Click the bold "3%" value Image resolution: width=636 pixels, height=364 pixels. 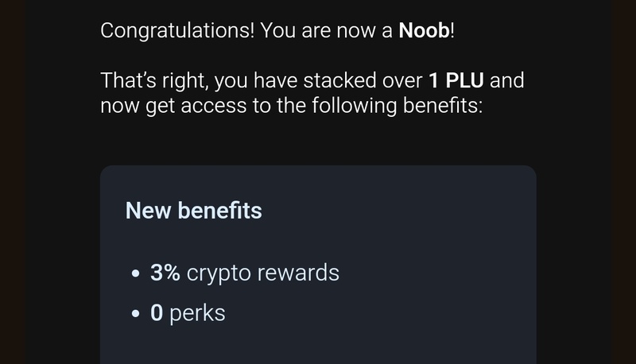pyautogui.click(x=165, y=273)
